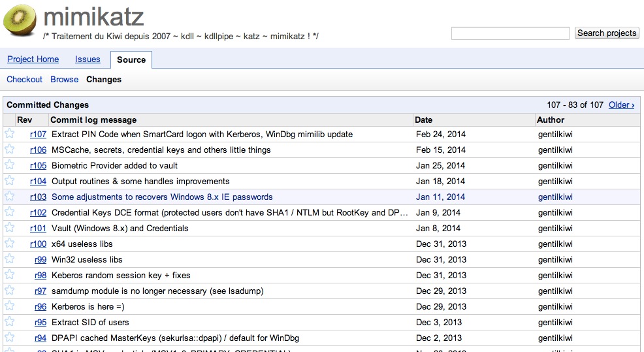This screenshot has width=644, height=352.
Task: Open the Checkout sub-tab
Action: 24,79
